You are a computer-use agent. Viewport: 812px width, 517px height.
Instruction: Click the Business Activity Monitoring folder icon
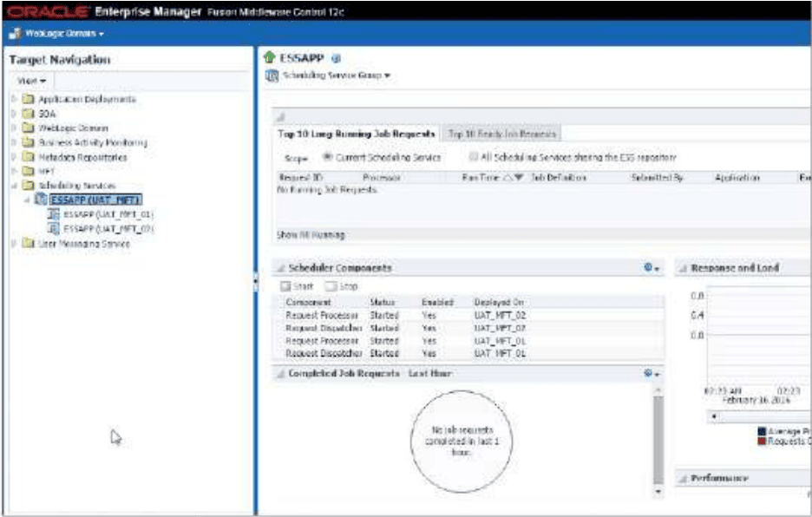click(28, 142)
